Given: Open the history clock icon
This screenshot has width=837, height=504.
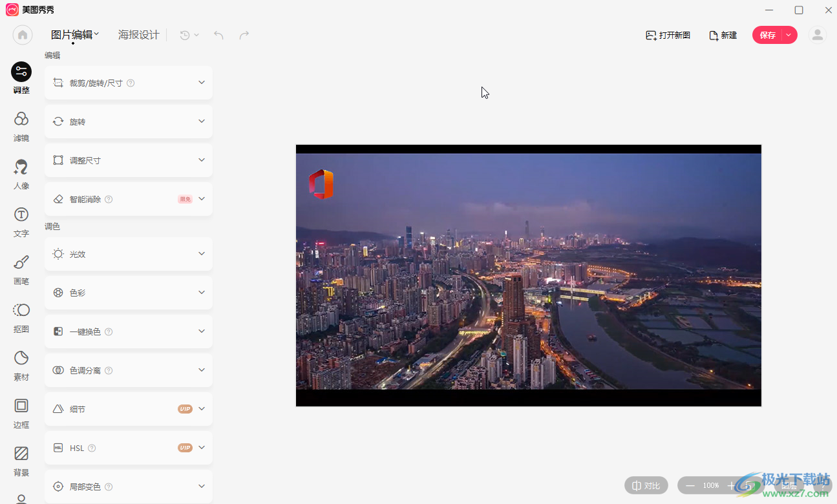Looking at the screenshot, I should point(185,35).
